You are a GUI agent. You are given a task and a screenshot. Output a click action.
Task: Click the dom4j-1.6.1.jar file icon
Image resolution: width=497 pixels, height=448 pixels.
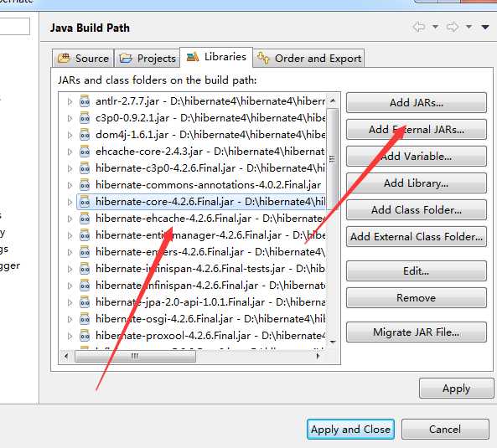coord(85,135)
